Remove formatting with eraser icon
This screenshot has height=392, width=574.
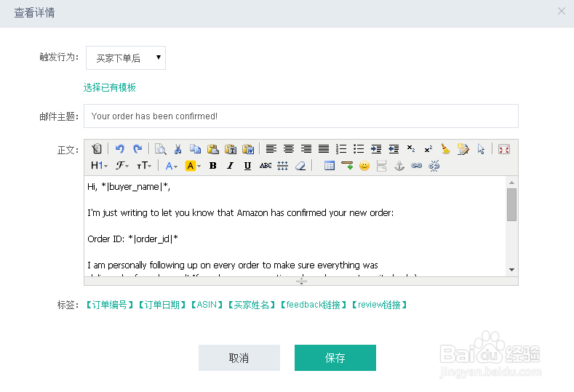pyautogui.click(x=300, y=166)
